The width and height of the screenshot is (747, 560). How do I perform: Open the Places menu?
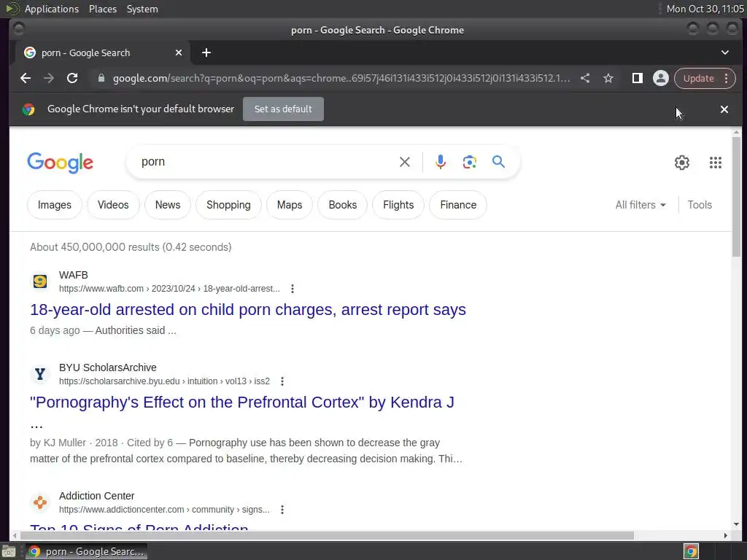click(x=102, y=9)
